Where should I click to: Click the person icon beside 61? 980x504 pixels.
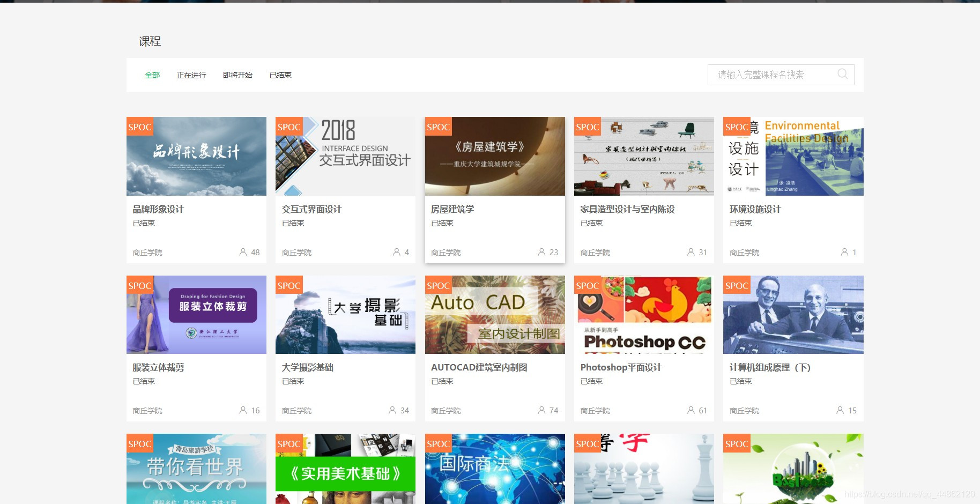tap(691, 410)
